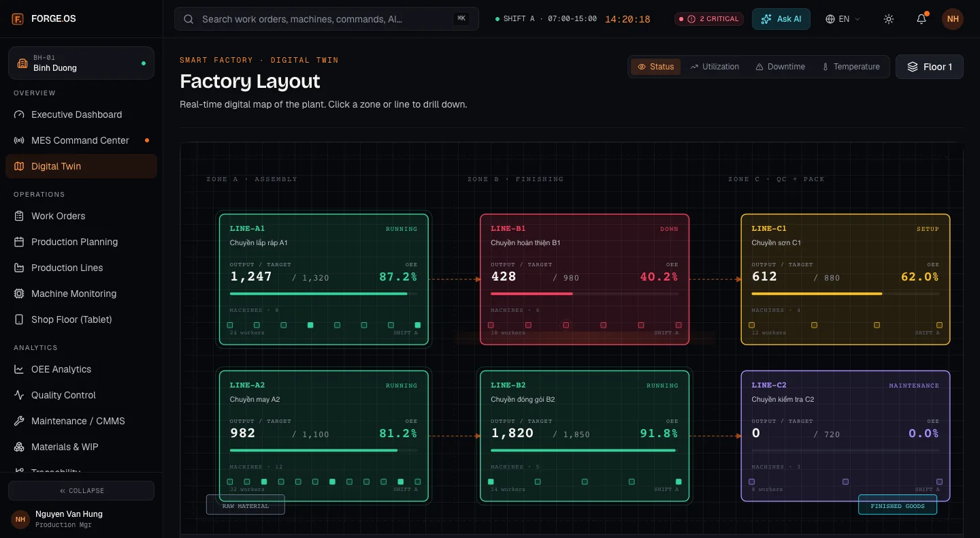Open the Production Planning page
Viewport: 980px width, 538px height.
click(x=81, y=242)
